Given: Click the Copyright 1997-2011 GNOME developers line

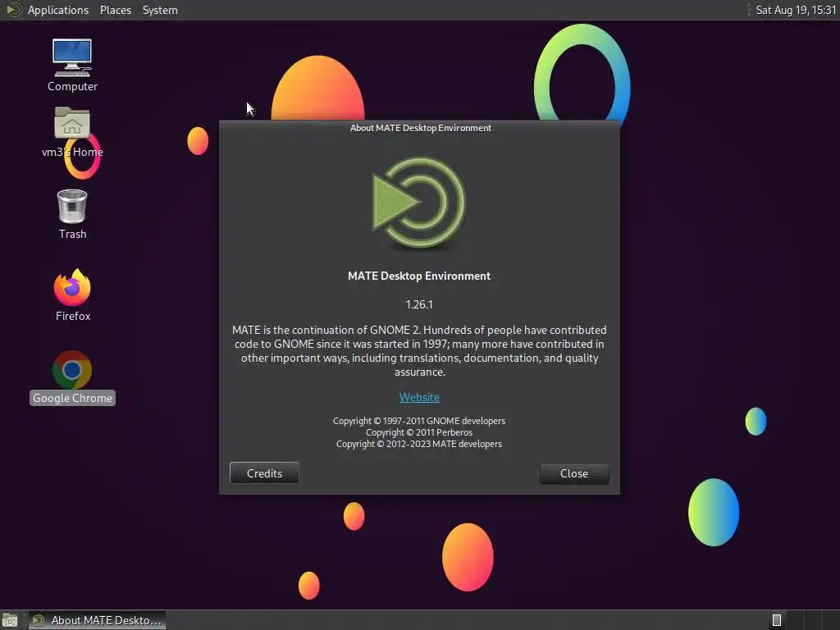Looking at the screenshot, I should click(419, 421).
